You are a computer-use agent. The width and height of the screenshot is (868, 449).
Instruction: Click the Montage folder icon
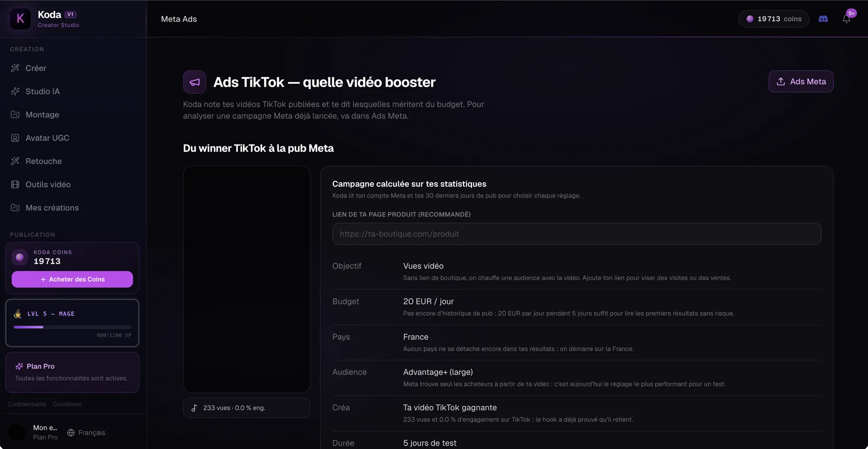(x=15, y=114)
